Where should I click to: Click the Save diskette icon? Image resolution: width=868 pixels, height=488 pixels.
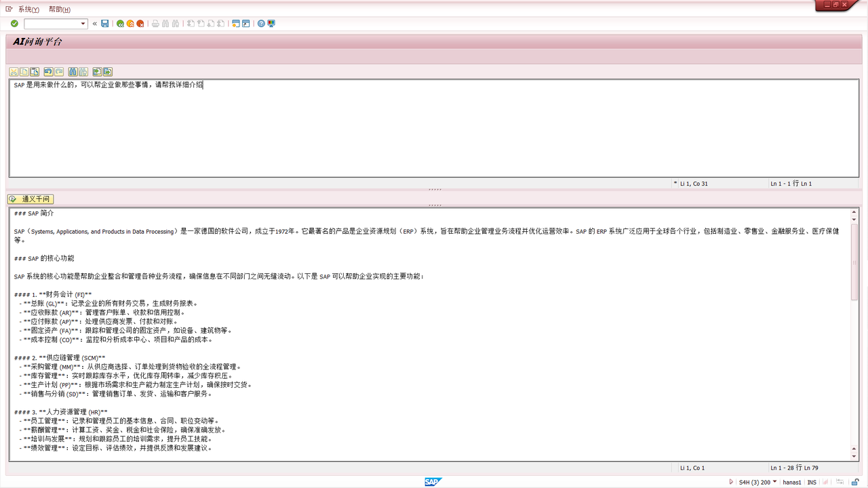(x=105, y=24)
